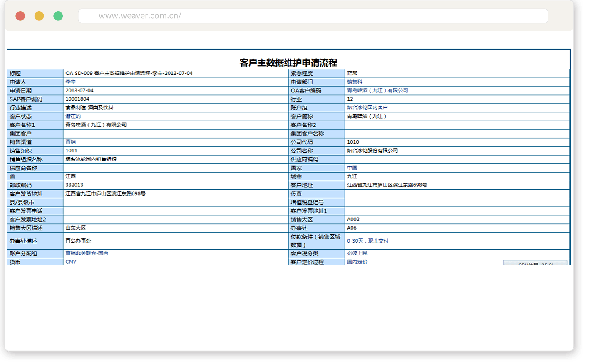593x364 pixels.
Task: Click the country link 中国
Action: pyautogui.click(x=352, y=168)
